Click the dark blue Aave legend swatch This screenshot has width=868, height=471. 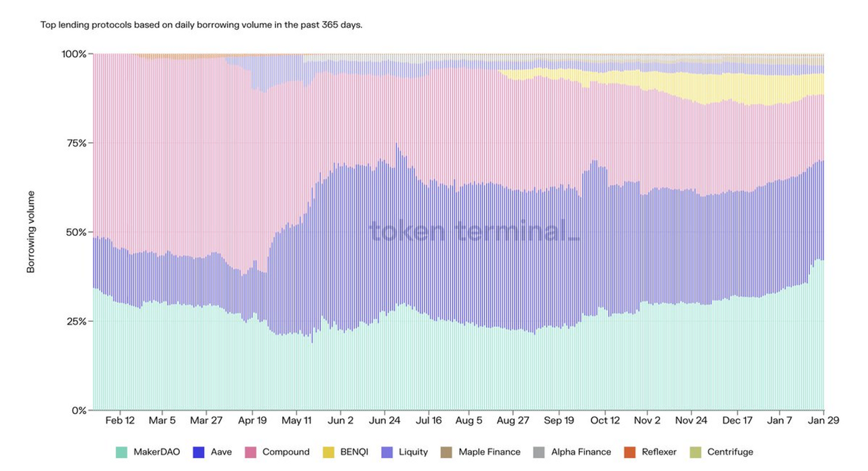click(x=199, y=452)
